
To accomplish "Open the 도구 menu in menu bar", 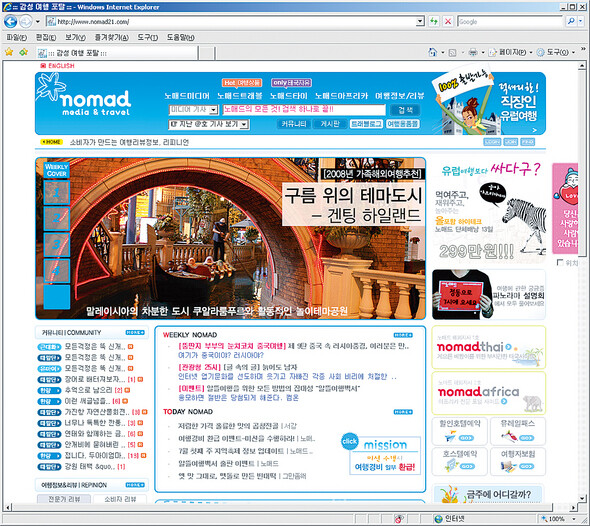I will pos(148,37).
